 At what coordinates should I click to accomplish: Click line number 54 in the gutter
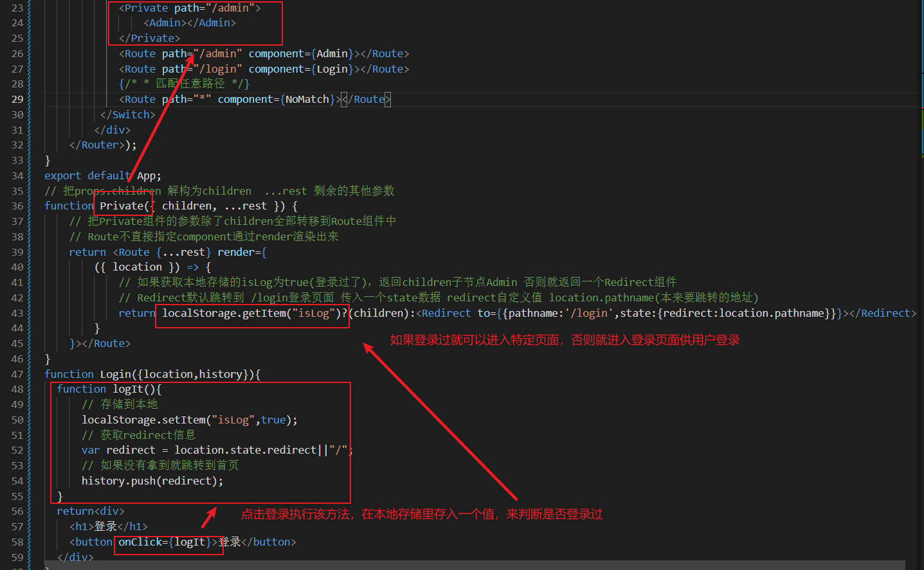coord(17,481)
